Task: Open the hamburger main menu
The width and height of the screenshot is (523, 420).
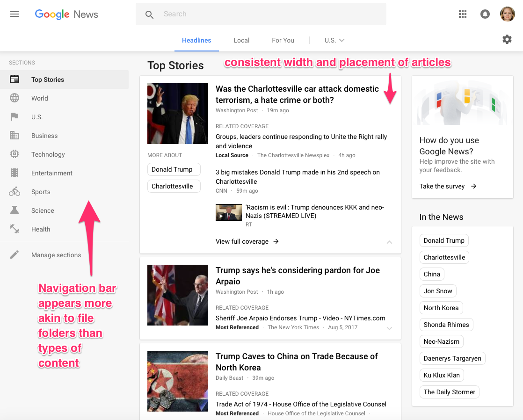Action: tap(15, 14)
